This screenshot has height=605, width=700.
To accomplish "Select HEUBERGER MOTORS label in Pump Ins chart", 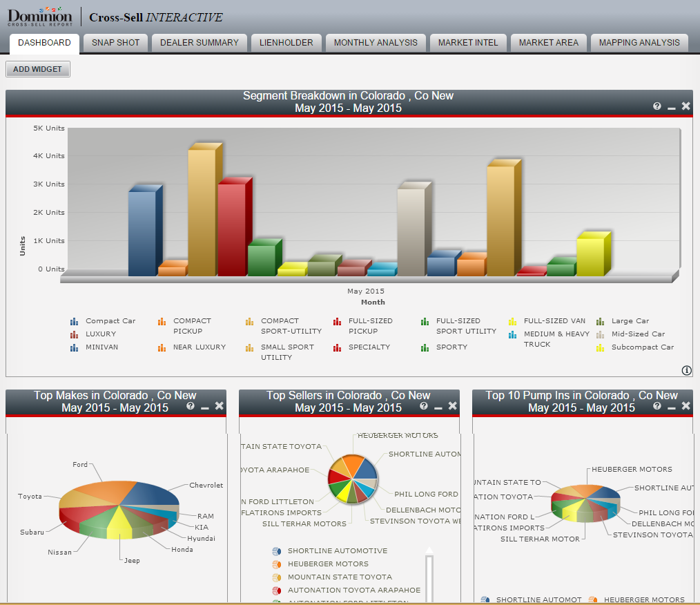I will 632,469.
